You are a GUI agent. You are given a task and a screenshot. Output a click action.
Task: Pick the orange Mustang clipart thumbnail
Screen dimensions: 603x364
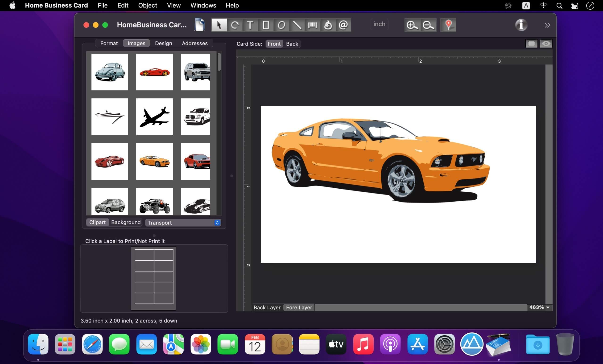pos(154,162)
